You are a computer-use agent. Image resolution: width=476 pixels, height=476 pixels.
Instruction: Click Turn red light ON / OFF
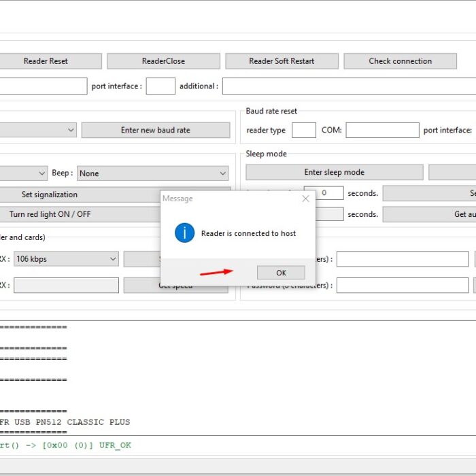[80, 214]
